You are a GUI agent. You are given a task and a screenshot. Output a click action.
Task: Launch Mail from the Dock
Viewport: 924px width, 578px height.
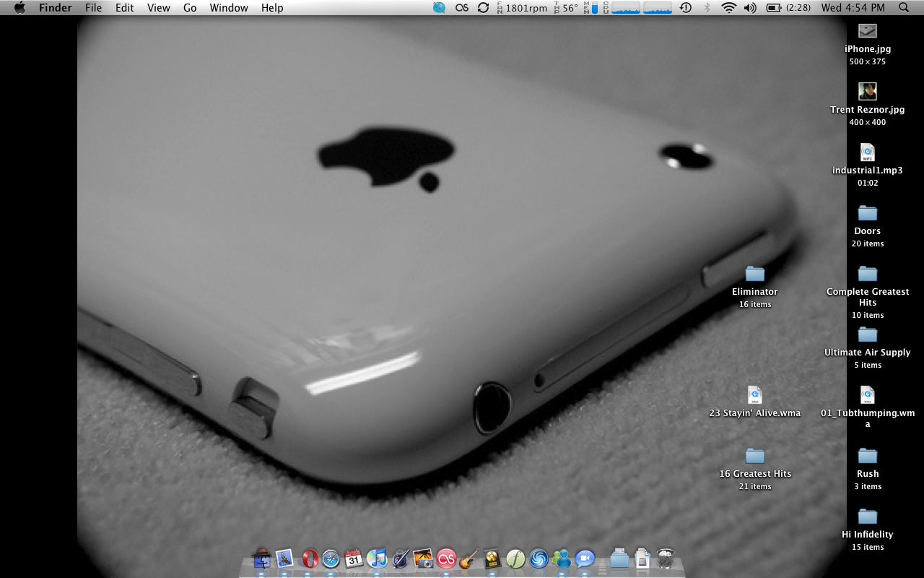(284, 558)
